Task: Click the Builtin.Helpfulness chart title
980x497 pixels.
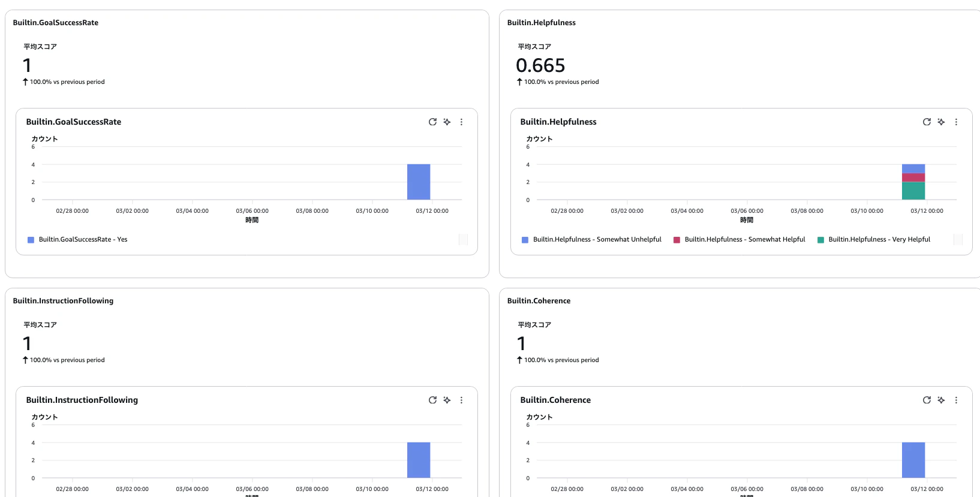Action: (x=558, y=122)
